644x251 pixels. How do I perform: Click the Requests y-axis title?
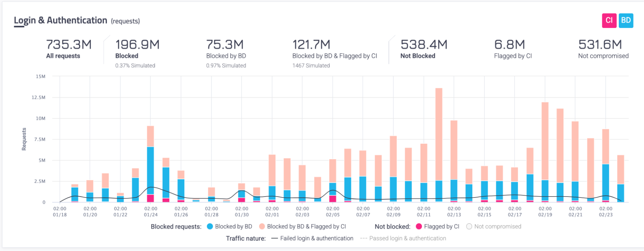(x=24, y=139)
